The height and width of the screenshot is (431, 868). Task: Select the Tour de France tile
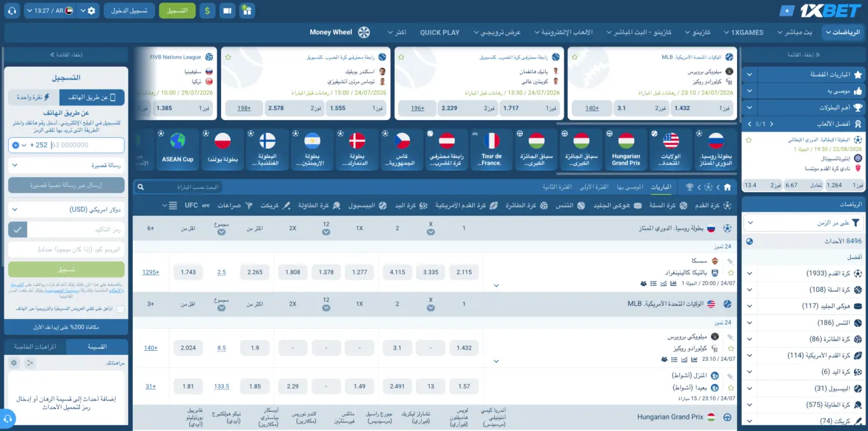click(x=492, y=149)
